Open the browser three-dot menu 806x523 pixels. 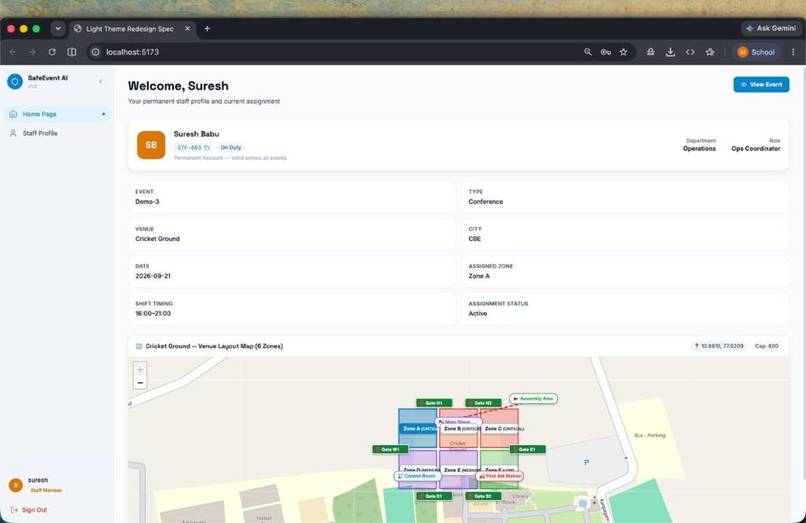click(793, 52)
